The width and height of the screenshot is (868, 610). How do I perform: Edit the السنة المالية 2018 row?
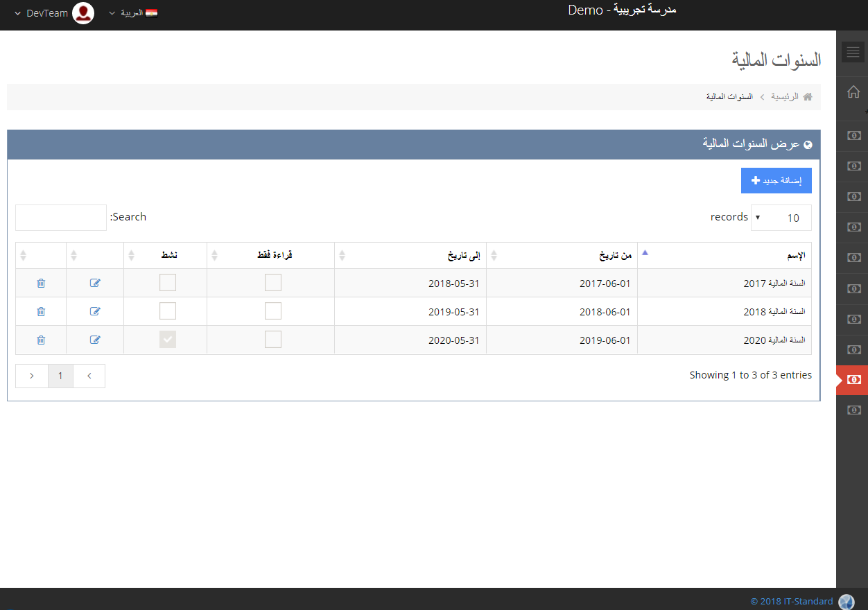pyautogui.click(x=95, y=311)
